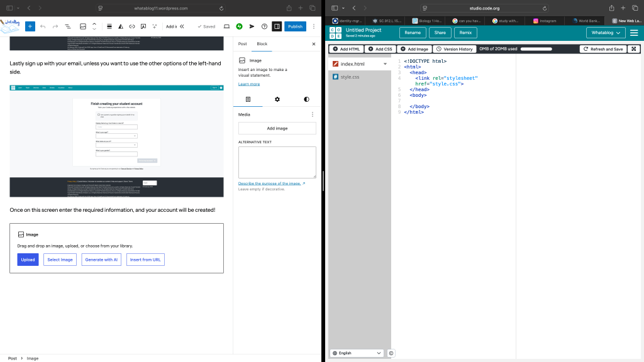
Task: Open the Whatablog account dropdown
Action: point(606,33)
